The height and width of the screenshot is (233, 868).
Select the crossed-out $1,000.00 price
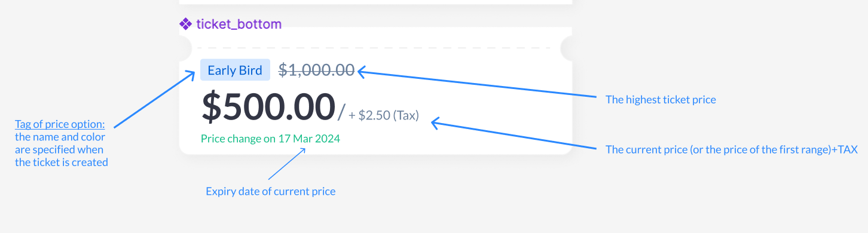(x=316, y=70)
